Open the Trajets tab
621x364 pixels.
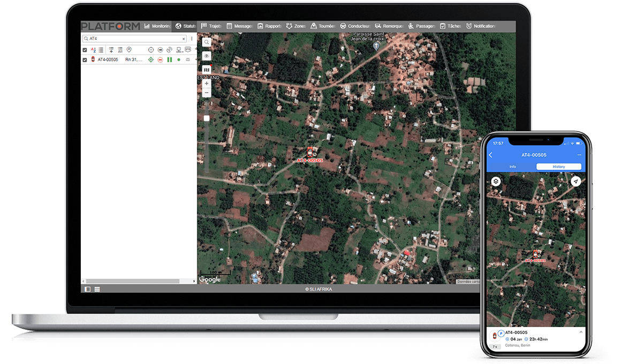pos(211,26)
